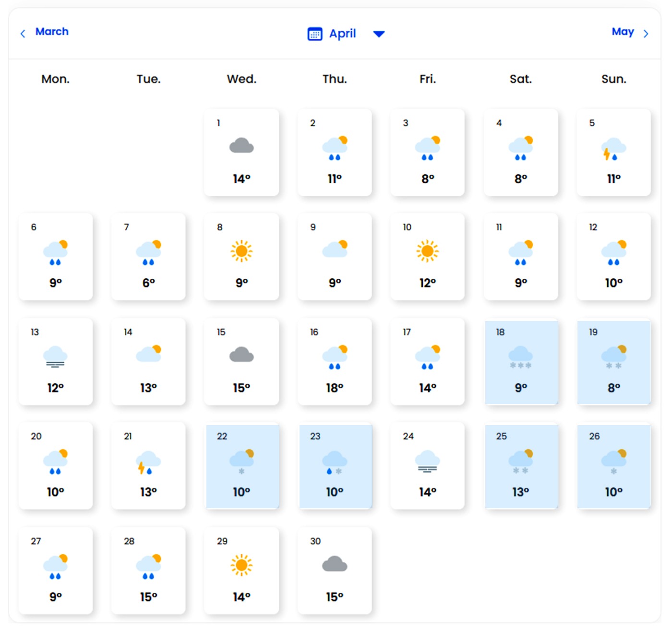Viewport: 672px width, 633px height.
Task: Click the right chevron after May
Action: [646, 34]
